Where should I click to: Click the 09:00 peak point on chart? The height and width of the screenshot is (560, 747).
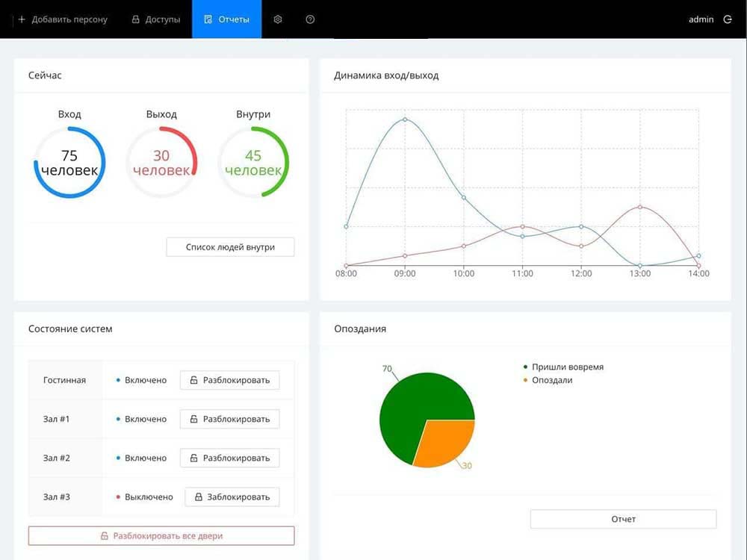coord(405,119)
